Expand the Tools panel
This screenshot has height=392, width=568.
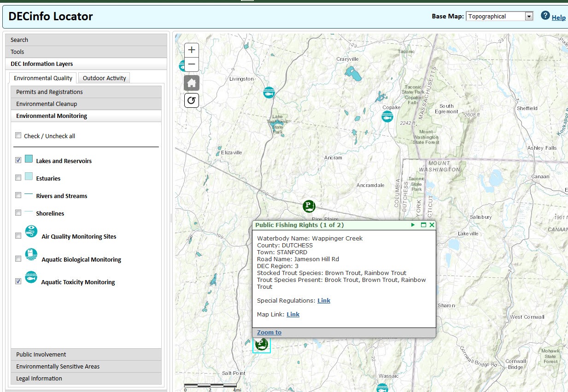tap(86, 52)
